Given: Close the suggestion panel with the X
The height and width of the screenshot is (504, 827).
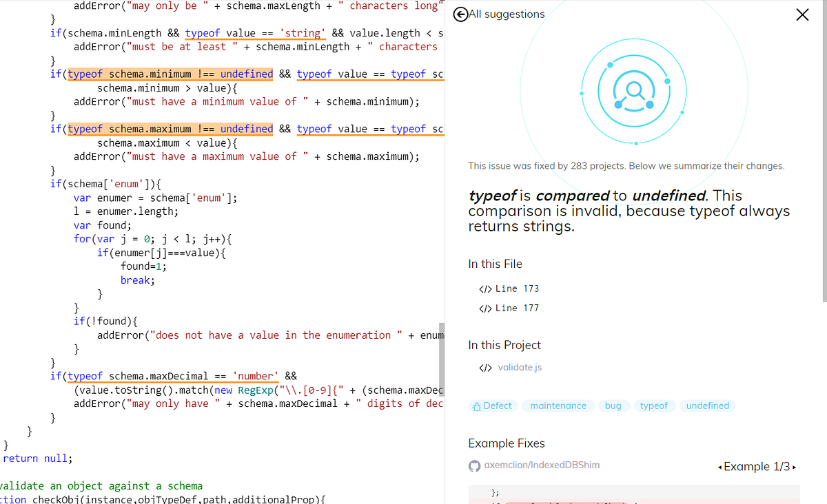Looking at the screenshot, I should click(802, 14).
